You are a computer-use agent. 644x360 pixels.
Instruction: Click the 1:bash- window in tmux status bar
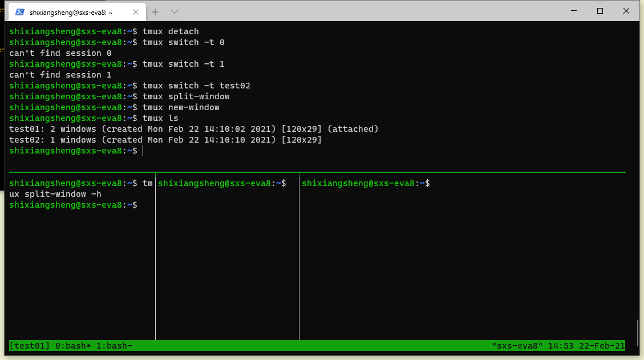(x=114, y=346)
